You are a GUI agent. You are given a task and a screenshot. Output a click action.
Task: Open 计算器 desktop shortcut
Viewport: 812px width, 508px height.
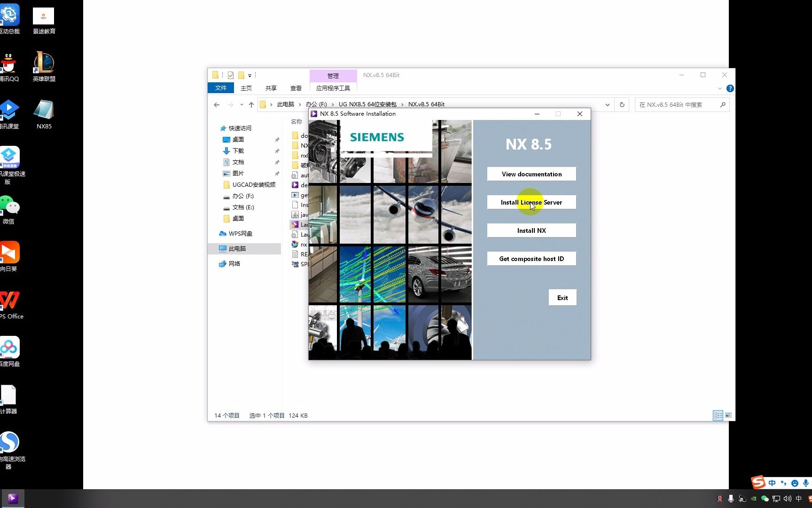8,399
